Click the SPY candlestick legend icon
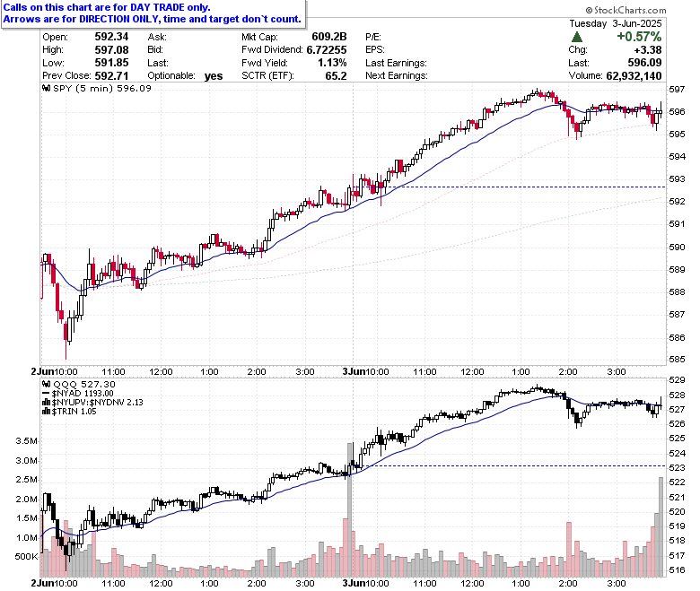The height and width of the screenshot is (591, 700). click(46, 88)
